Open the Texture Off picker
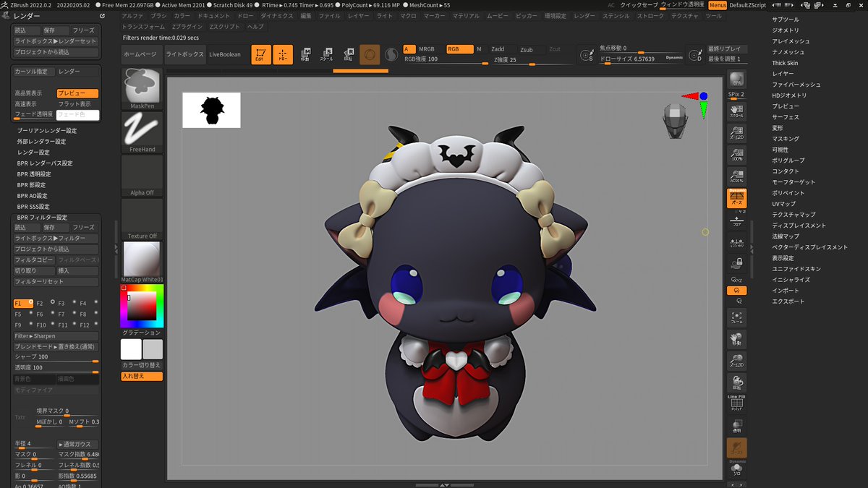 point(142,218)
